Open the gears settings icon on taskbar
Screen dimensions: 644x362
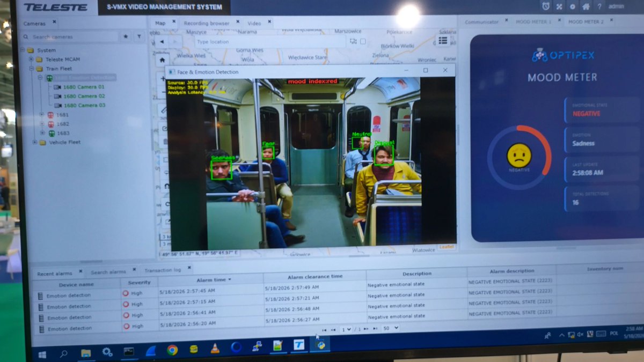(107, 352)
